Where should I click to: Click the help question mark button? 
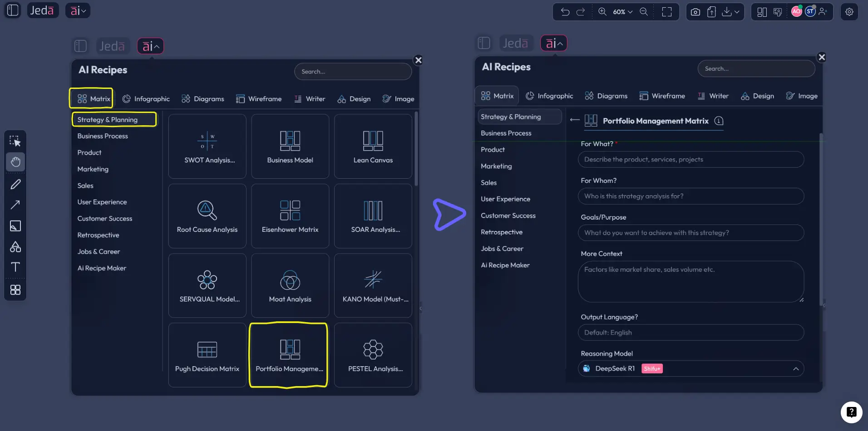pyautogui.click(x=851, y=412)
